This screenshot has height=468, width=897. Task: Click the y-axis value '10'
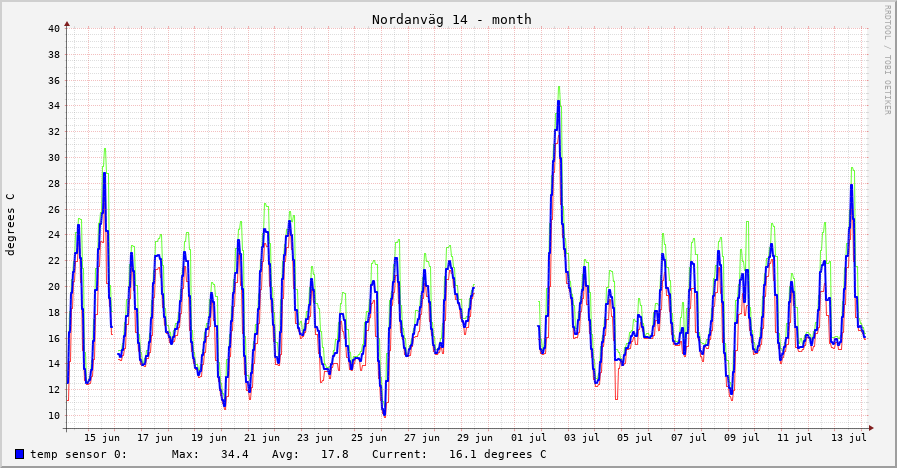coord(54,416)
